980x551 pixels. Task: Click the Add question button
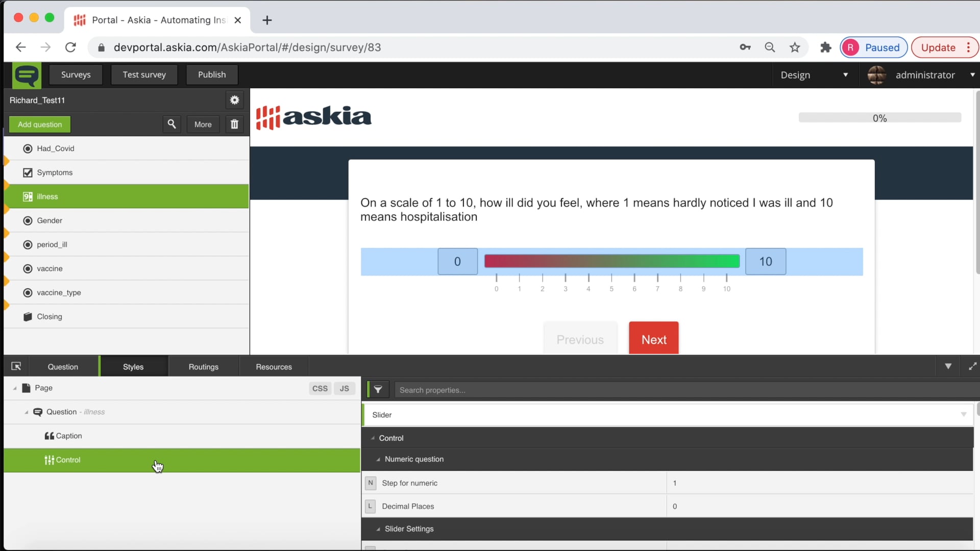tap(39, 124)
